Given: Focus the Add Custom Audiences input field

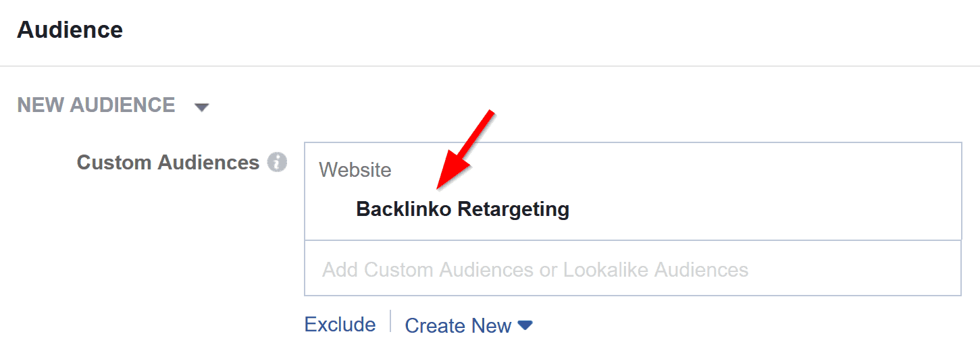Looking at the screenshot, I should pyautogui.click(x=632, y=269).
